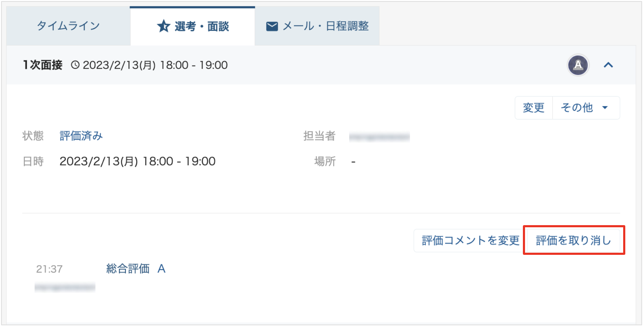Viewport: 644px width, 328px height.
Task: Click the 日時 value 2023/2/13(月) 18:00 - 19:00
Action: 137,161
